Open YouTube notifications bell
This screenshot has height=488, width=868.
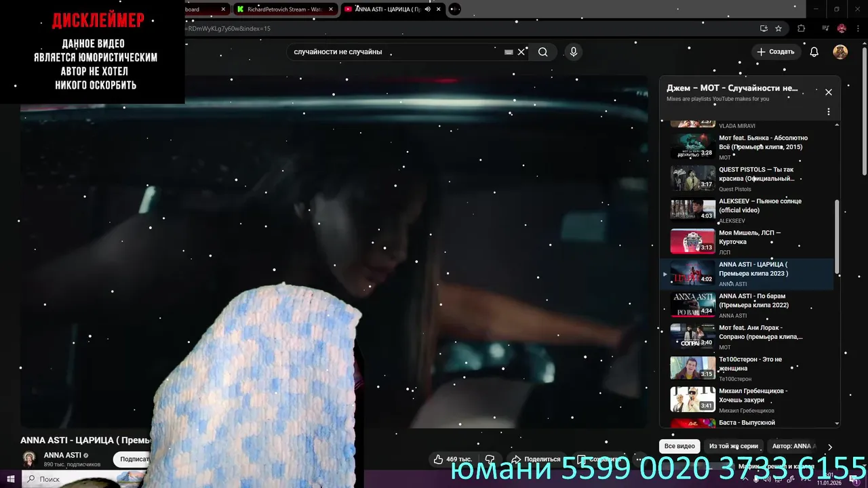pyautogui.click(x=814, y=52)
